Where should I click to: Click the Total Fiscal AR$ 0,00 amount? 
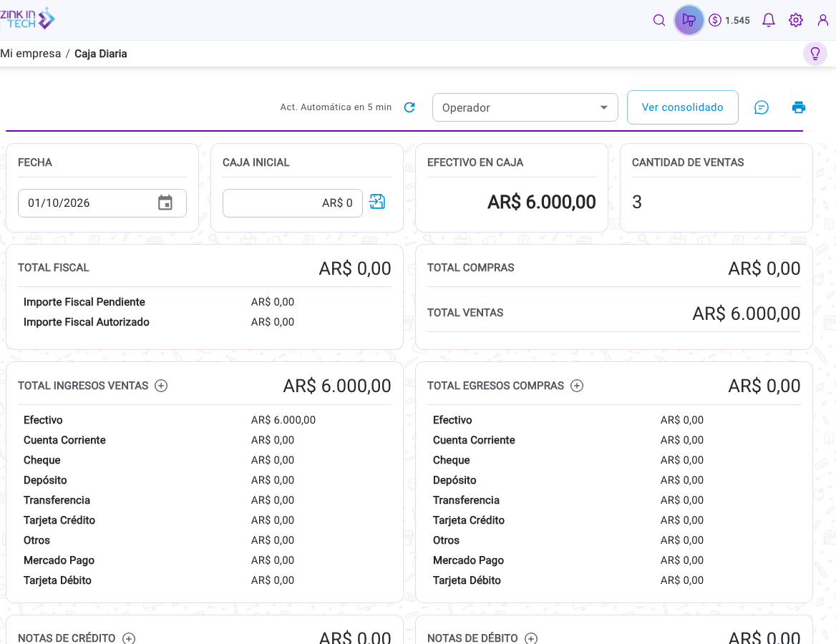point(354,268)
